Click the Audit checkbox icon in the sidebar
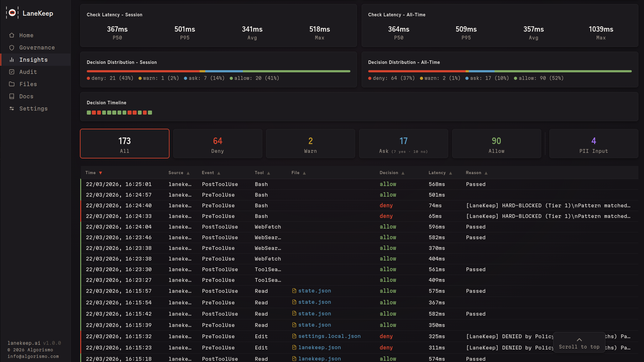This screenshot has width=644, height=362. (12, 72)
